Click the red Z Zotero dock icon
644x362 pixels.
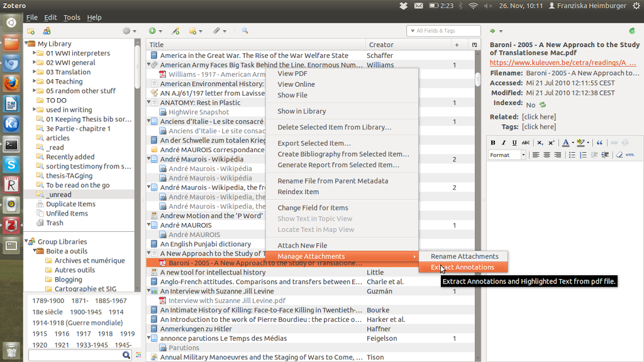click(x=11, y=226)
